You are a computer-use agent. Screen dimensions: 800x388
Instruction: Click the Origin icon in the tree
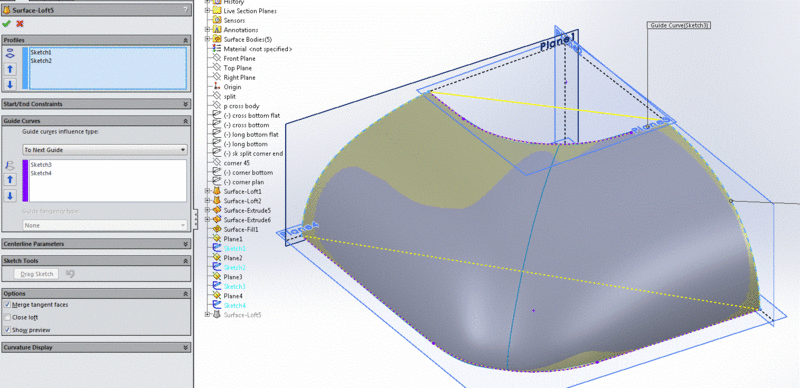click(216, 87)
